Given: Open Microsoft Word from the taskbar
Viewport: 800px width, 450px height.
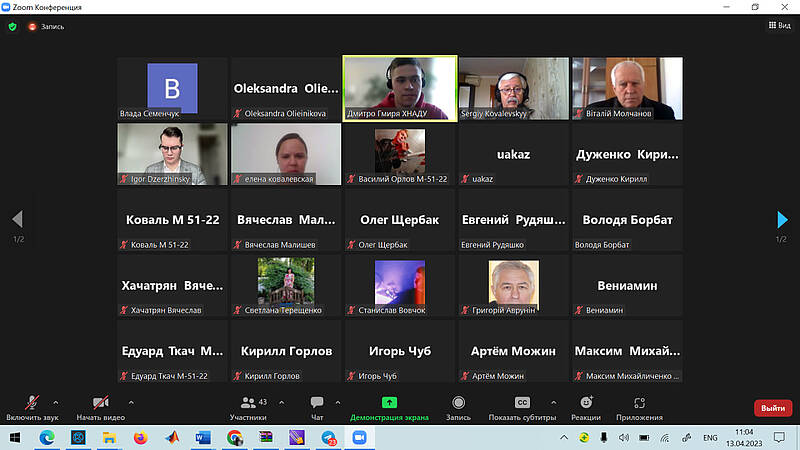Looking at the screenshot, I should (203, 437).
